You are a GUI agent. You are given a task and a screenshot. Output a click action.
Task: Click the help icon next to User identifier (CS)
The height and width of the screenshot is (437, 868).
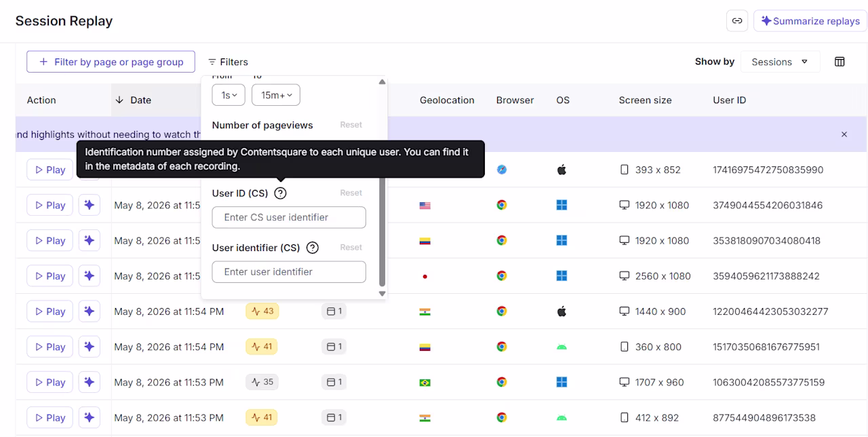pos(313,248)
